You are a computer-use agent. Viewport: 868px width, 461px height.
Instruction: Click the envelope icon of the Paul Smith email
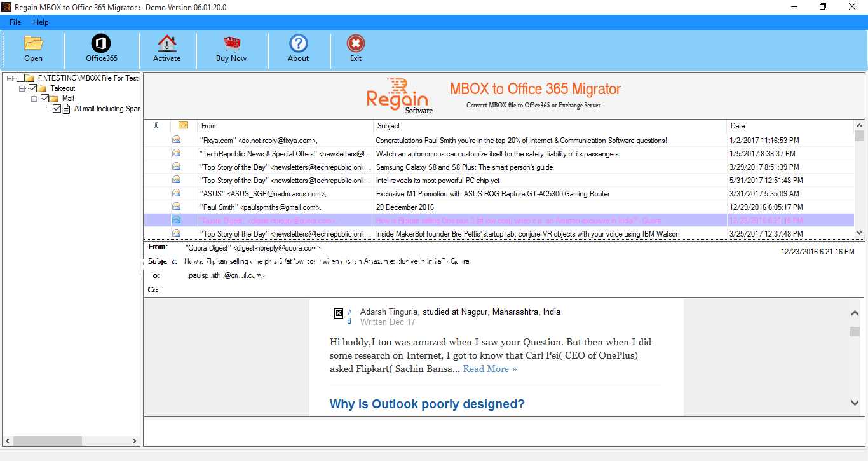(176, 207)
